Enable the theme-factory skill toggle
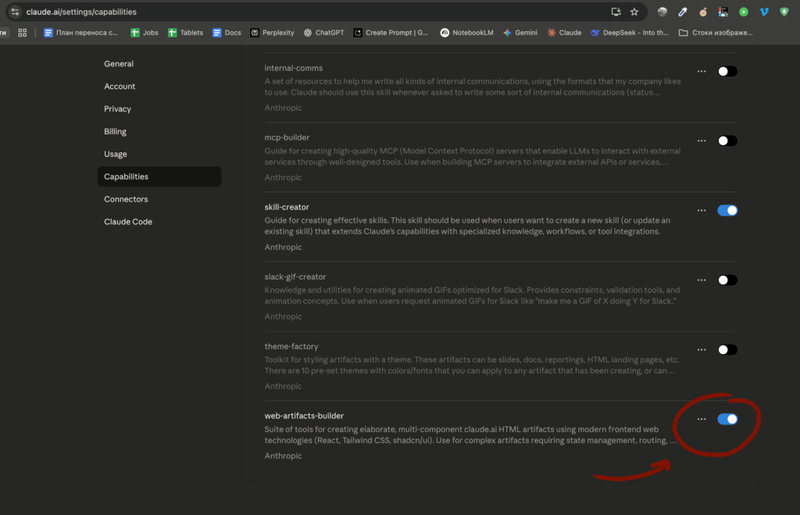800x515 pixels. (x=727, y=350)
